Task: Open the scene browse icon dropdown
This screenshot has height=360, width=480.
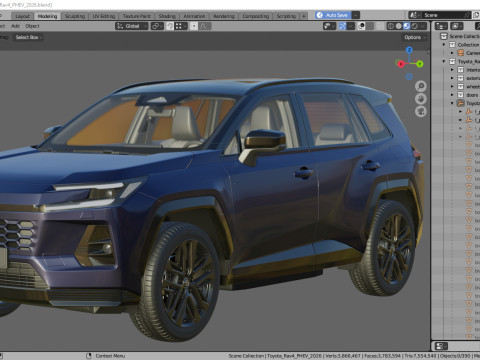Action: [415, 15]
